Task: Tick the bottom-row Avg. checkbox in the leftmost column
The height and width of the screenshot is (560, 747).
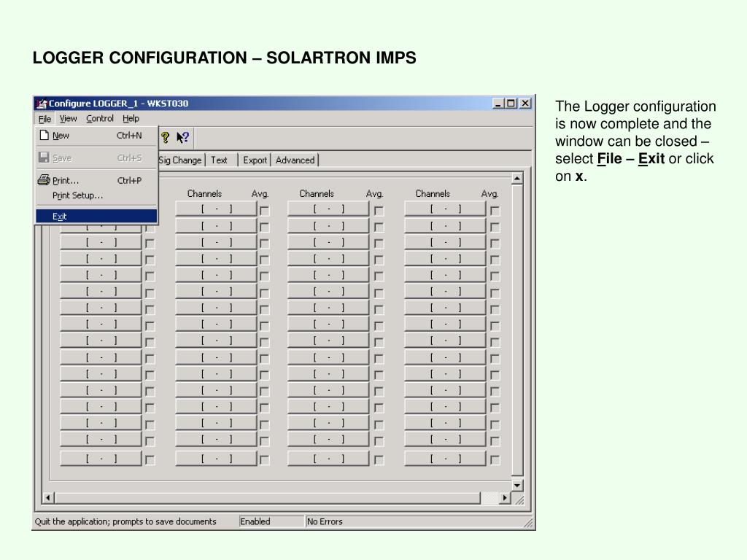Action: tap(150, 460)
